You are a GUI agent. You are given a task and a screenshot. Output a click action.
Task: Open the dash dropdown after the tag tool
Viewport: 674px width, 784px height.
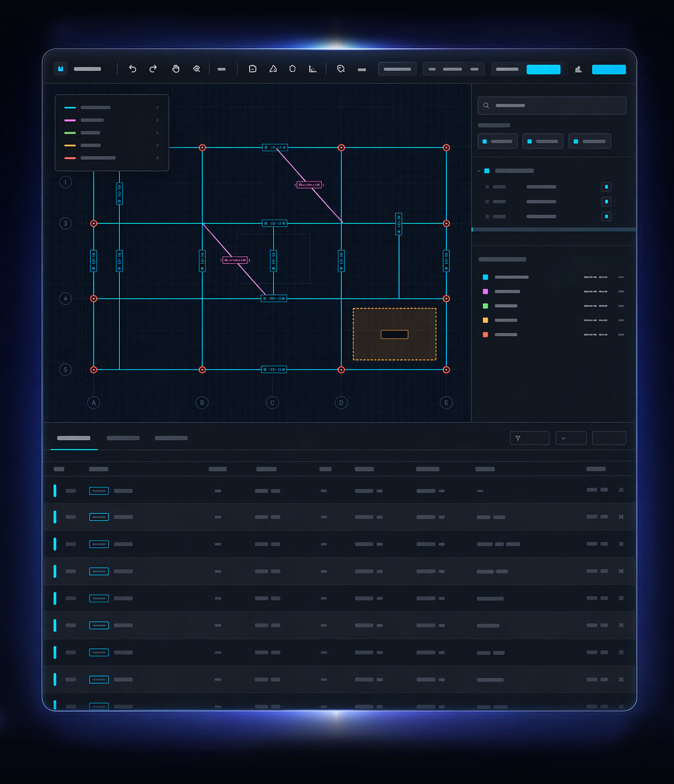362,70
